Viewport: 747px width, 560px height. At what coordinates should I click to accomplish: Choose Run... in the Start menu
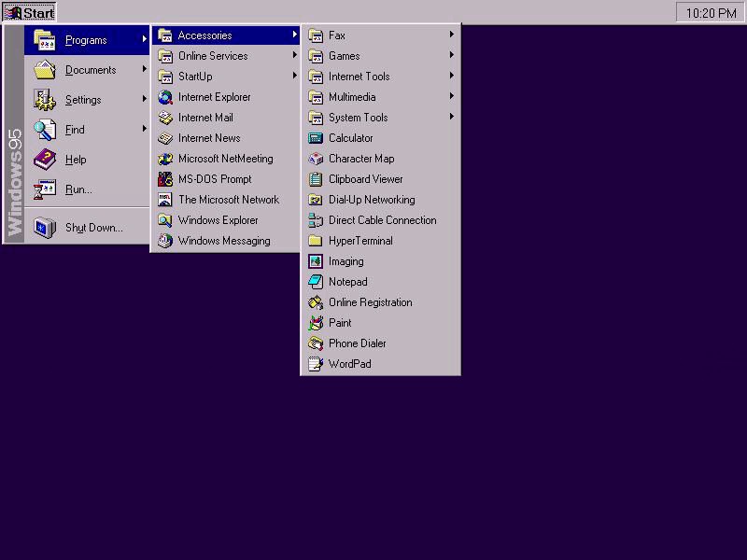[78, 189]
